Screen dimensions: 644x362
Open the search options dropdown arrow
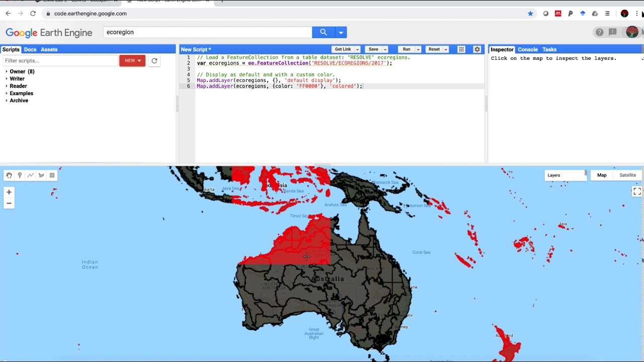pos(341,32)
